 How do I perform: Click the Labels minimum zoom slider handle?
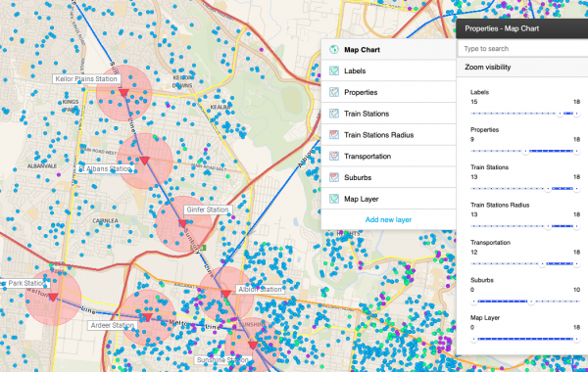pyautogui.click(x=560, y=114)
